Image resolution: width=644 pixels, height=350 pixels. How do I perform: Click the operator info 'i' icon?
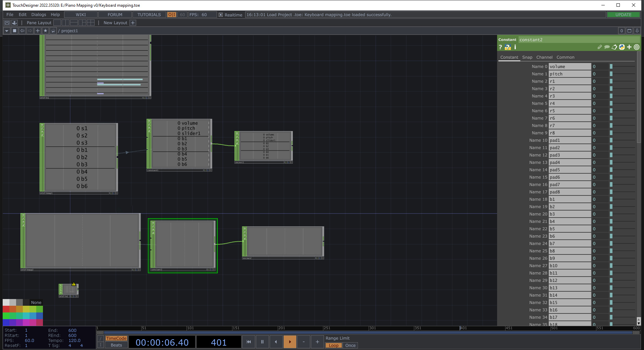coord(515,47)
